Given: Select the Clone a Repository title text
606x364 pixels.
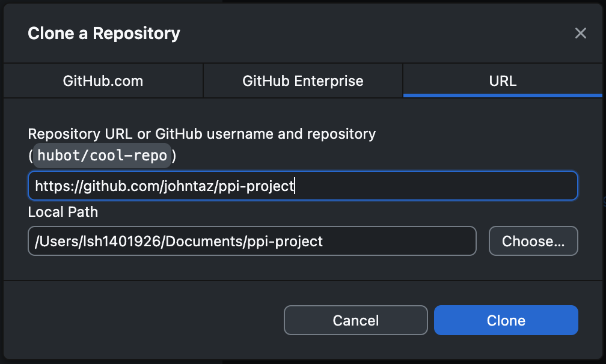Looking at the screenshot, I should 103,33.
